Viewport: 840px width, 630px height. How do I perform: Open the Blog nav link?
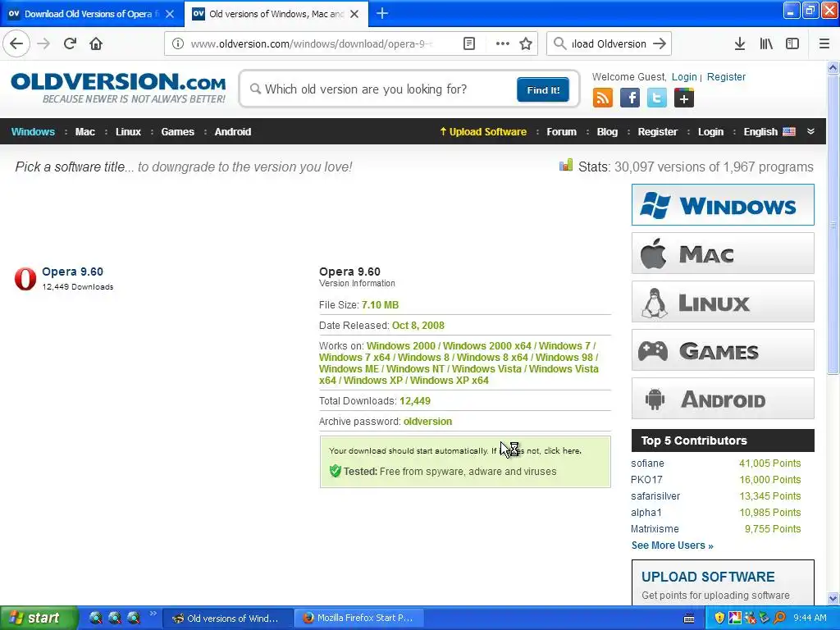[607, 132]
